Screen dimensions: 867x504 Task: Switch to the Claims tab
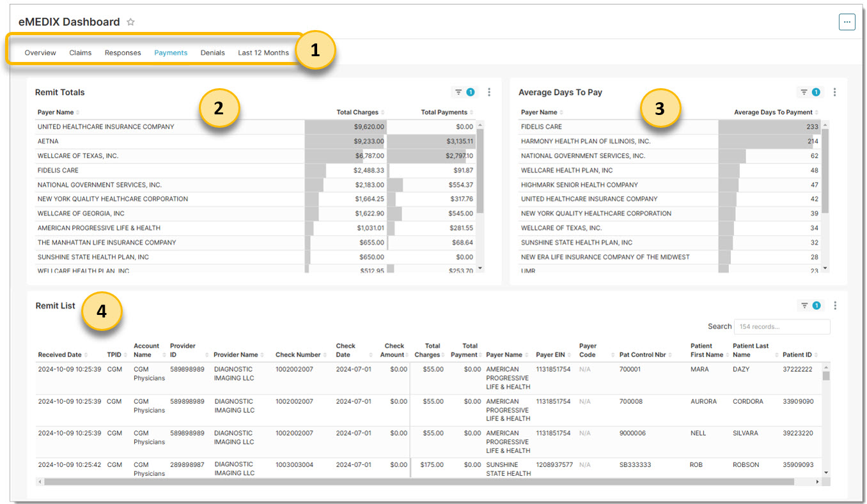click(81, 53)
